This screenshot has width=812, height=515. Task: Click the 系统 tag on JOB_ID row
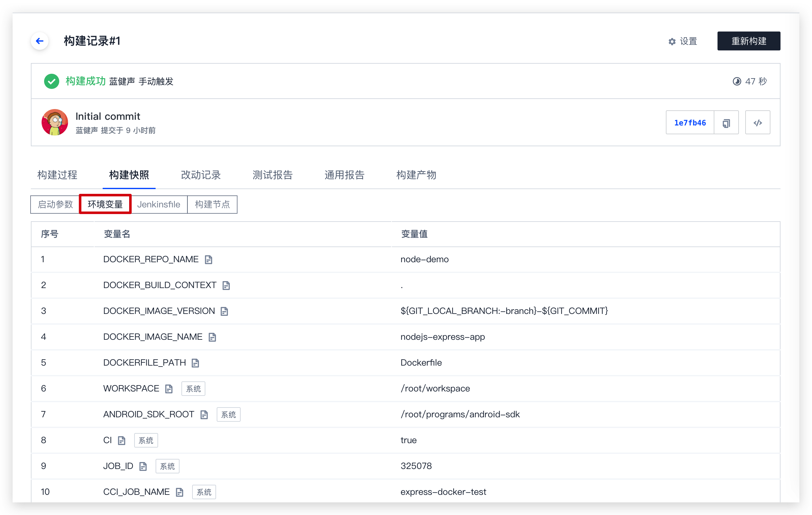[x=167, y=466]
